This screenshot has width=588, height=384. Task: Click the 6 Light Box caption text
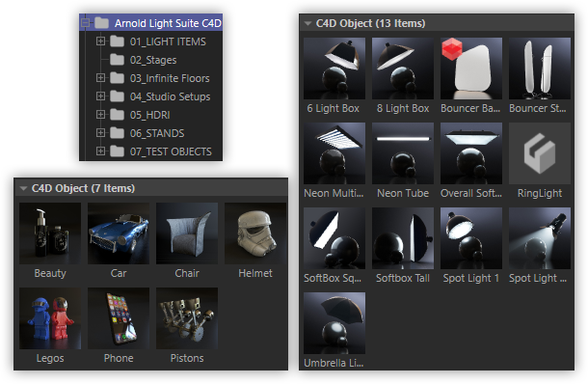pyautogui.click(x=333, y=108)
